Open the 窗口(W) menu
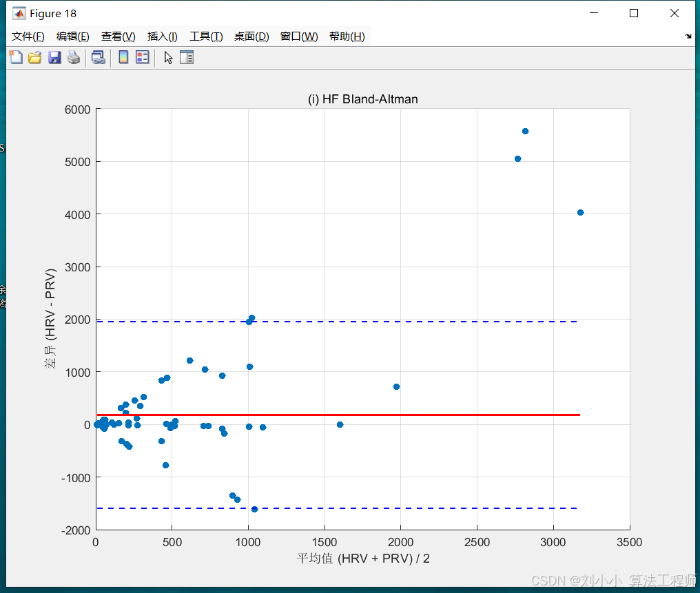This screenshot has width=700, height=593. [299, 37]
